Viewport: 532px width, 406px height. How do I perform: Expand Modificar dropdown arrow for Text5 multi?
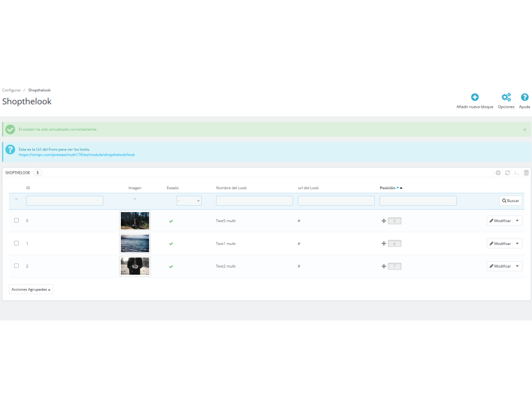(x=517, y=221)
